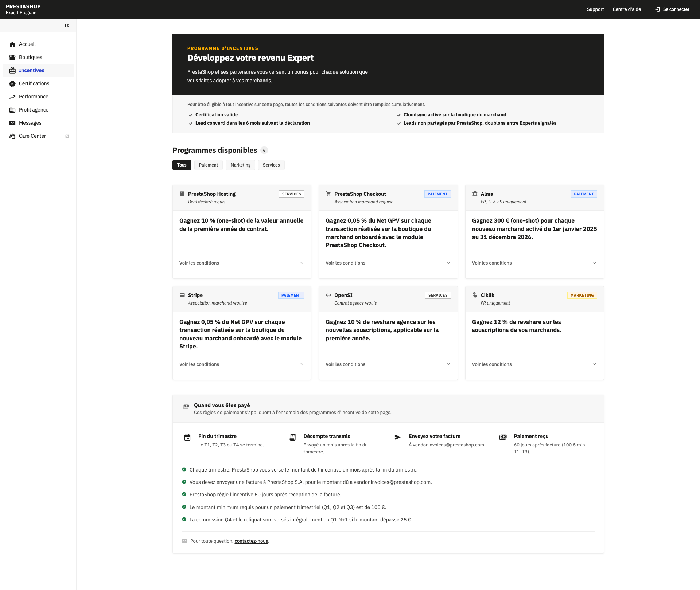Expand conditions for Alma
The height and width of the screenshot is (590, 700).
(534, 263)
